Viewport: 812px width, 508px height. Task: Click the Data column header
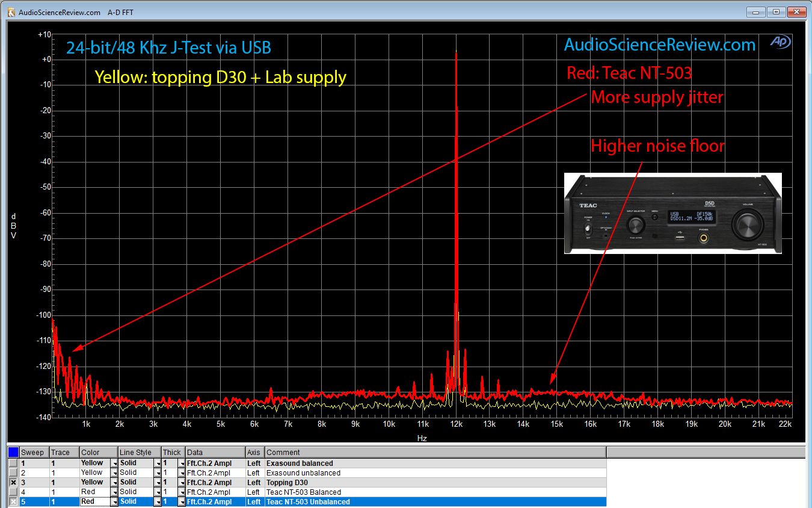click(x=215, y=453)
